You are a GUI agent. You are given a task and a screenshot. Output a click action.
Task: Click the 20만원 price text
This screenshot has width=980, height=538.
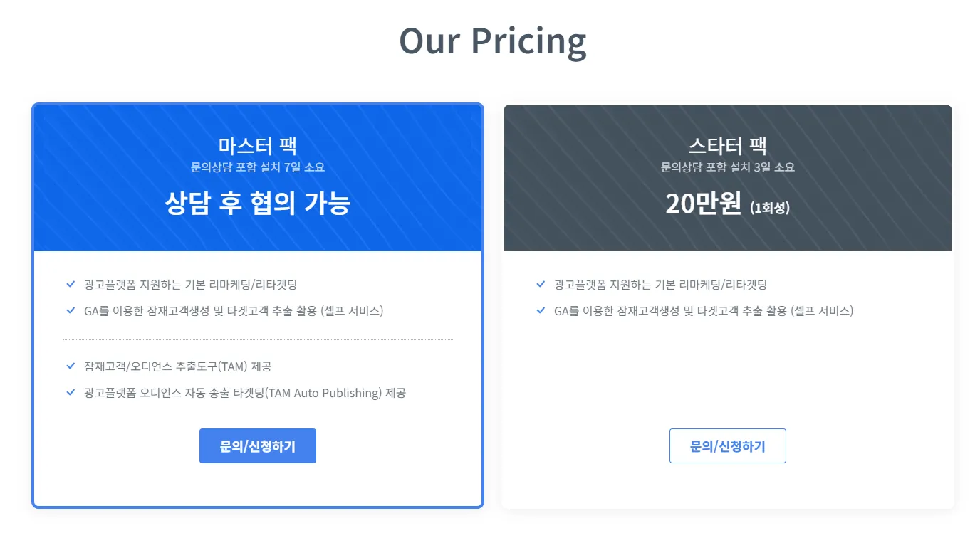coord(705,204)
